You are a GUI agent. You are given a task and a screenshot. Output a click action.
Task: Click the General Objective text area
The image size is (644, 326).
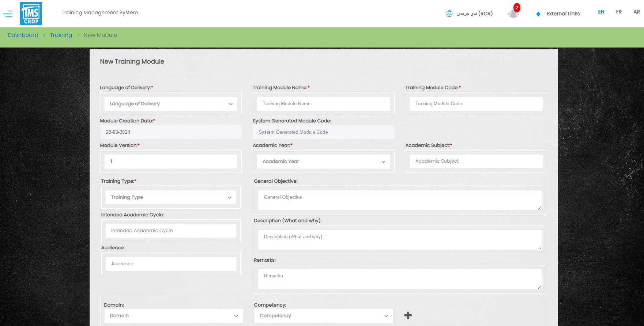(x=399, y=200)
